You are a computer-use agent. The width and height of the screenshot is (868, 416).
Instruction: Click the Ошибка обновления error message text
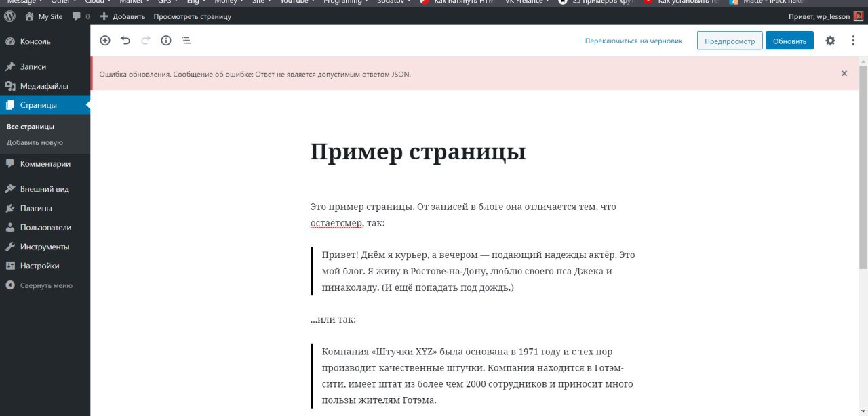point(255,74)
